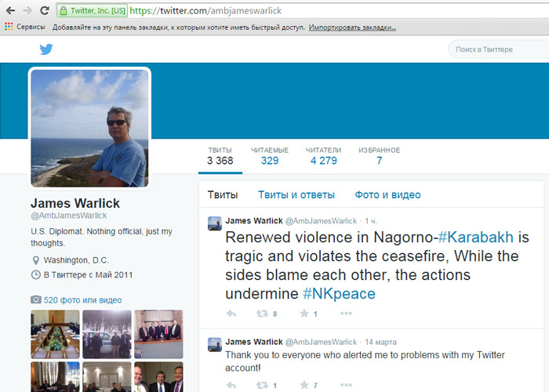This screenshot has width=549, height=392.
Task: Click James Warlick name on Karabakh tweet
Action: pos(254,221)
